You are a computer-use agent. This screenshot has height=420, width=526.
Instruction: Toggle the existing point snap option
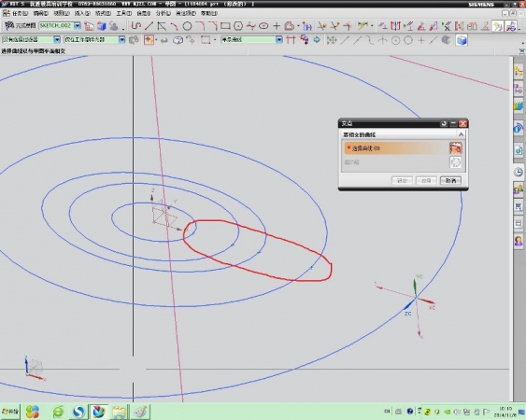coord(421,40)
